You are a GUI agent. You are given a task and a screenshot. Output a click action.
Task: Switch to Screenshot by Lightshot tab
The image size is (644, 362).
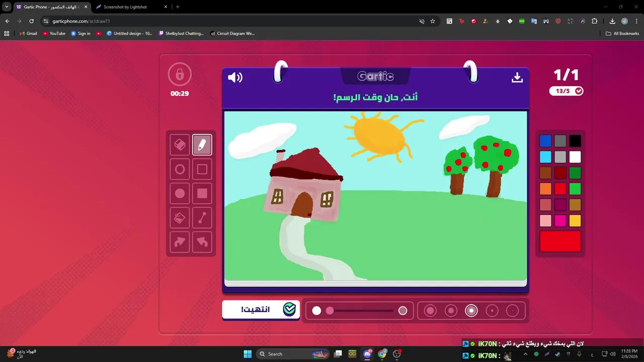pyautogui.click(x=131, y=7)
